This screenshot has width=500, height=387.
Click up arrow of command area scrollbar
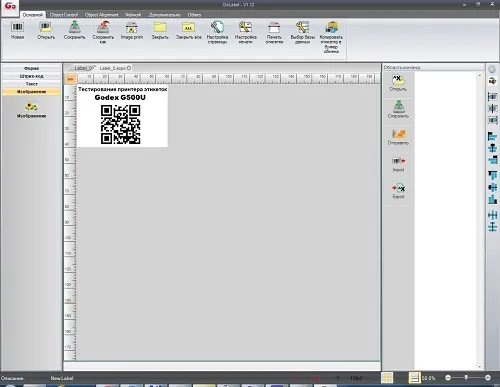pyautogui.click(x=480, y=76)
